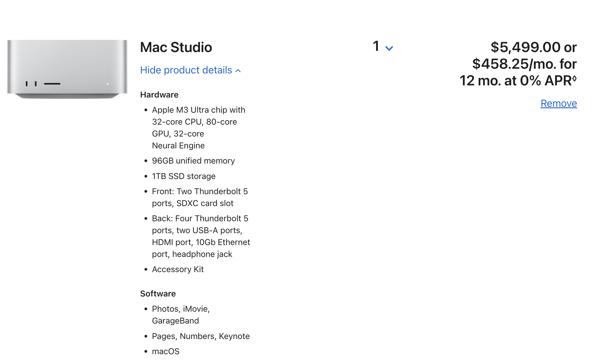
Task: Click the blue quantity down-arrow chevron
Action: (x=389, y=48)
